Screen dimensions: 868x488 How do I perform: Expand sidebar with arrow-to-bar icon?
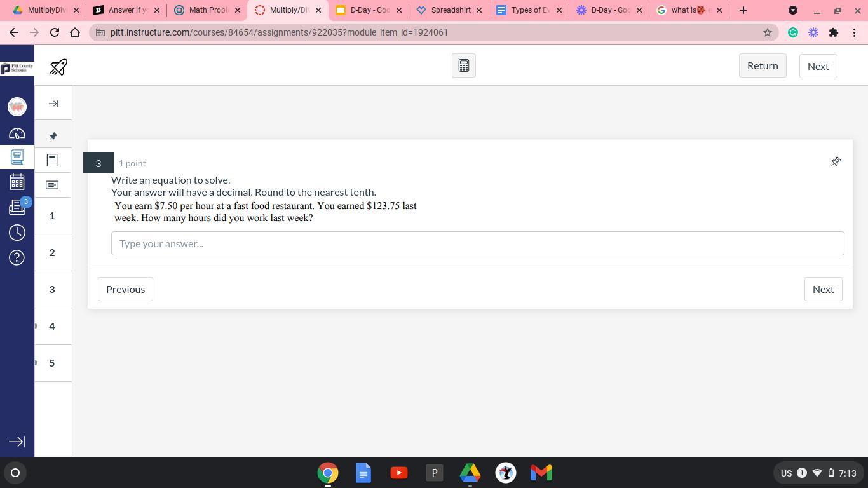53,104
